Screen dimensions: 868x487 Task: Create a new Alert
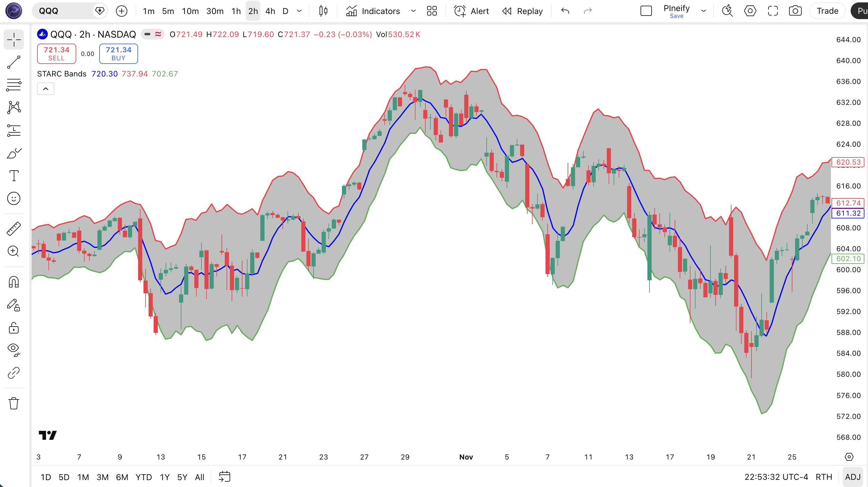(471, 11)
